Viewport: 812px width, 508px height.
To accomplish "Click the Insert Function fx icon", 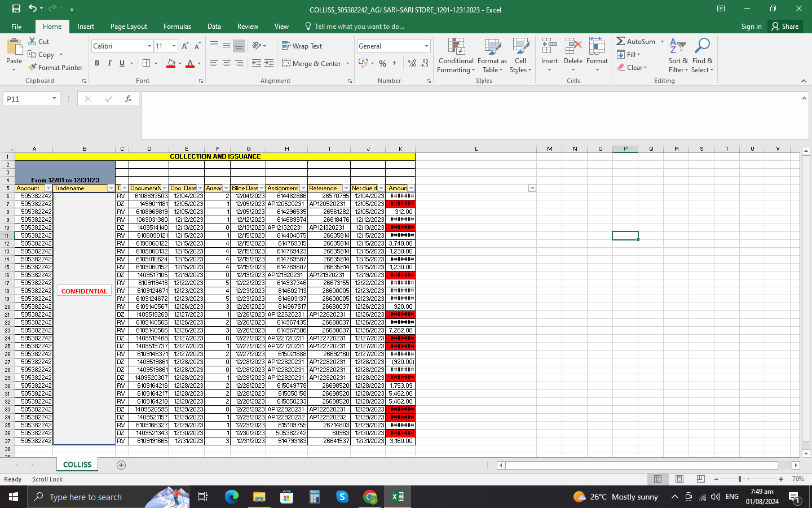I will [x=129, y=99].
